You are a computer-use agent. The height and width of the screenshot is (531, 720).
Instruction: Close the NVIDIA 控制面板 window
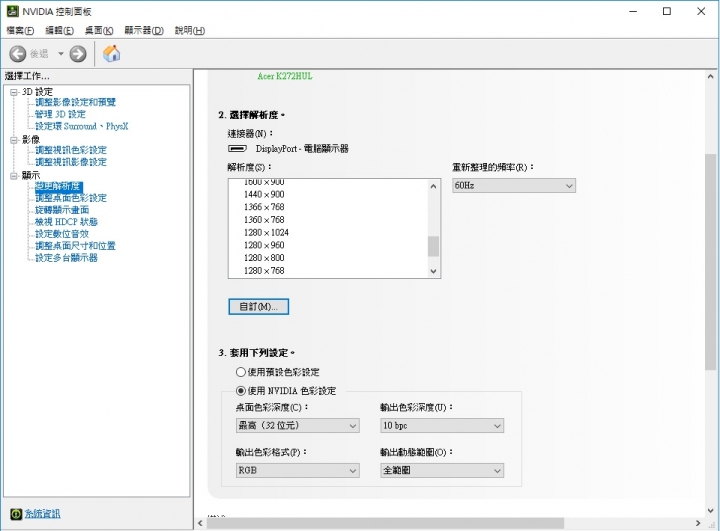pos(701,11)
